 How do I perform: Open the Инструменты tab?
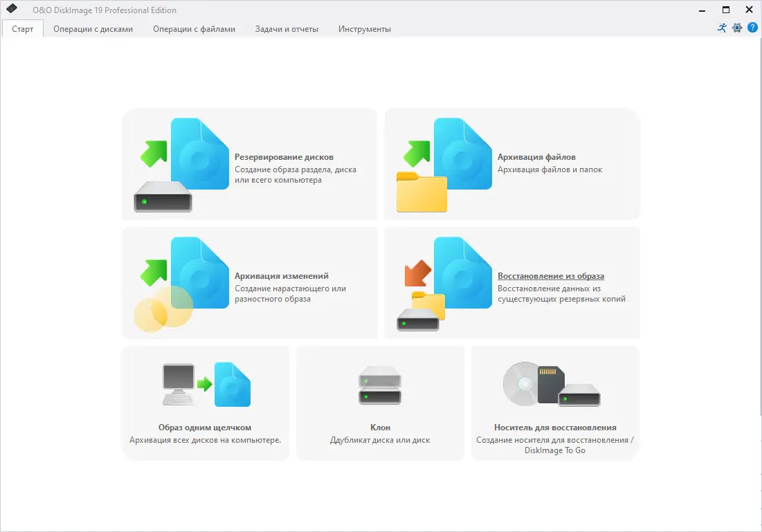pyautogui.click(x=364, y=29)
